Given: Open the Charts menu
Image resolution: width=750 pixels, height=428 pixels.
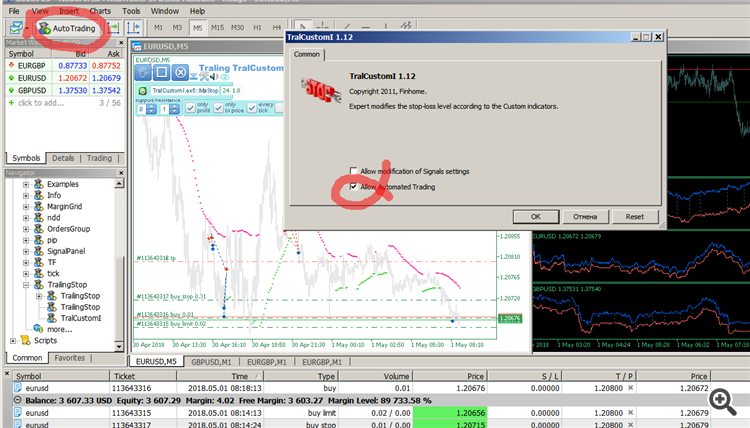Looking at the screenshot, I should [x=100, y=11].
